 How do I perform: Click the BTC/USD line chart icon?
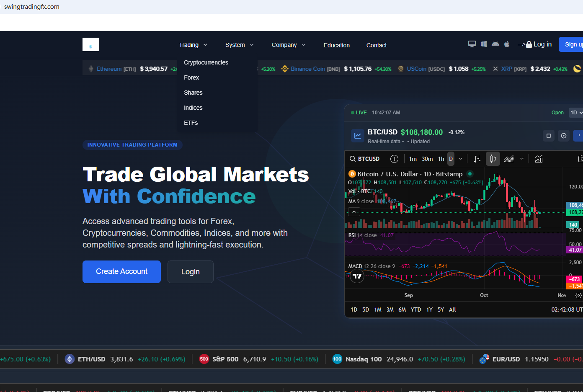[x=358, y=136]
